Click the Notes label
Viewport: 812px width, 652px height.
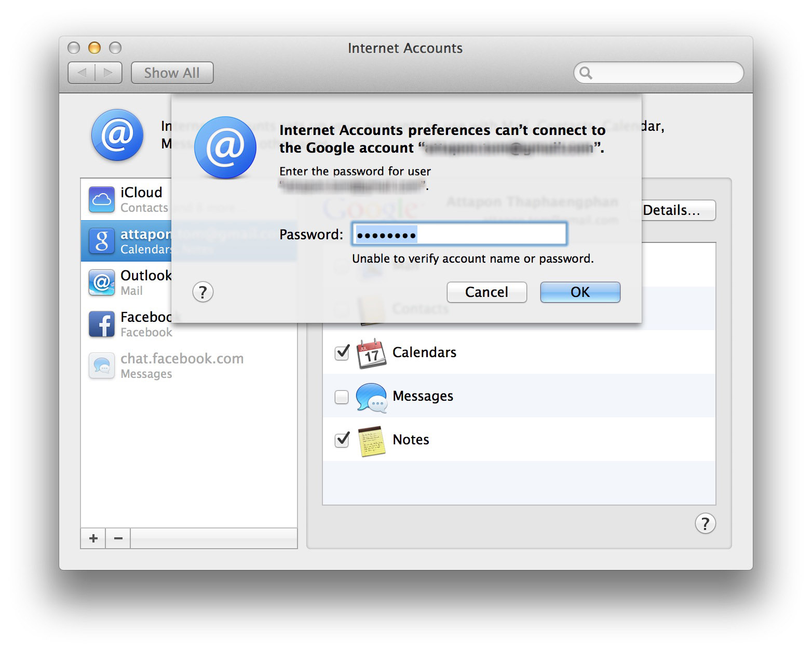coord(411,440)
